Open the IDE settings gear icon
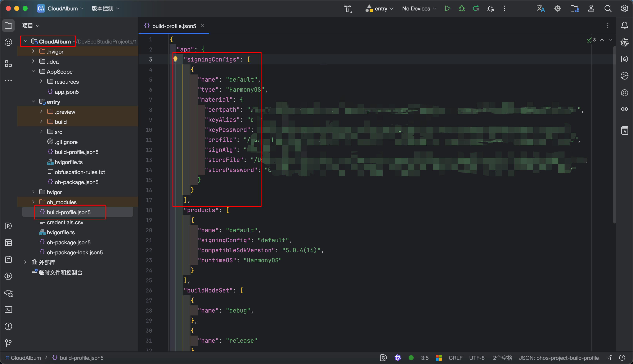 tap(624, 9)
